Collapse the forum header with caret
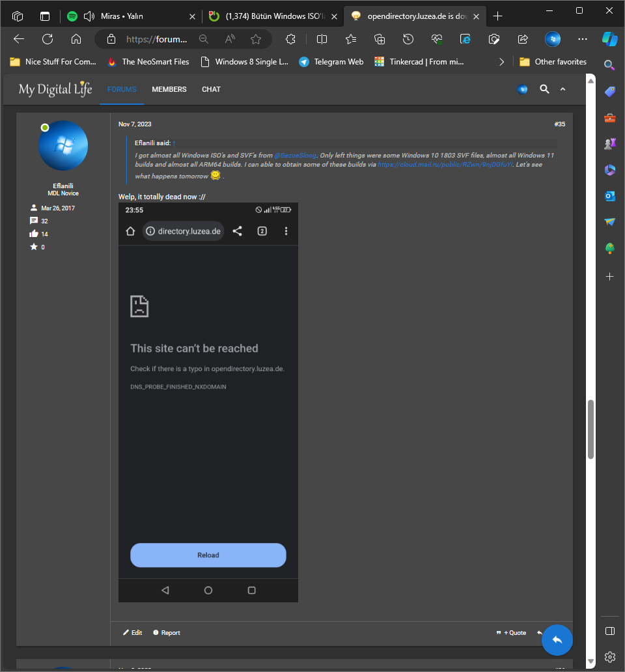The width and height of the screenshot is (625, 672). tap(563, 89)
